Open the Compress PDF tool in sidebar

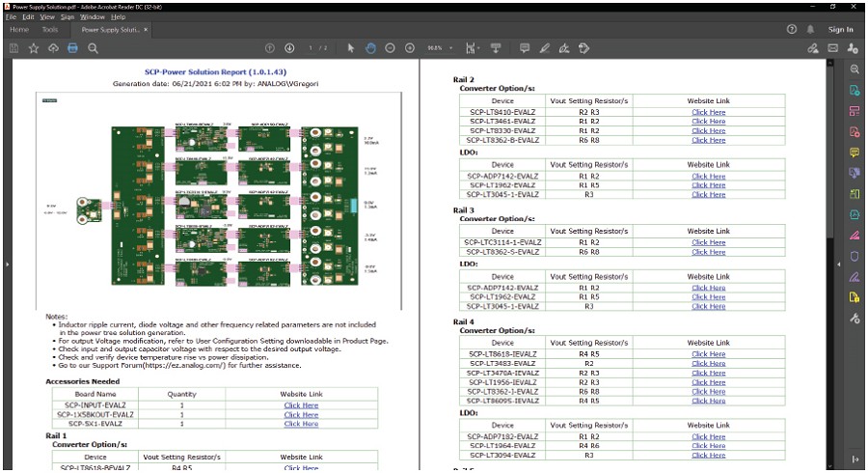click(x=854, y=215)
